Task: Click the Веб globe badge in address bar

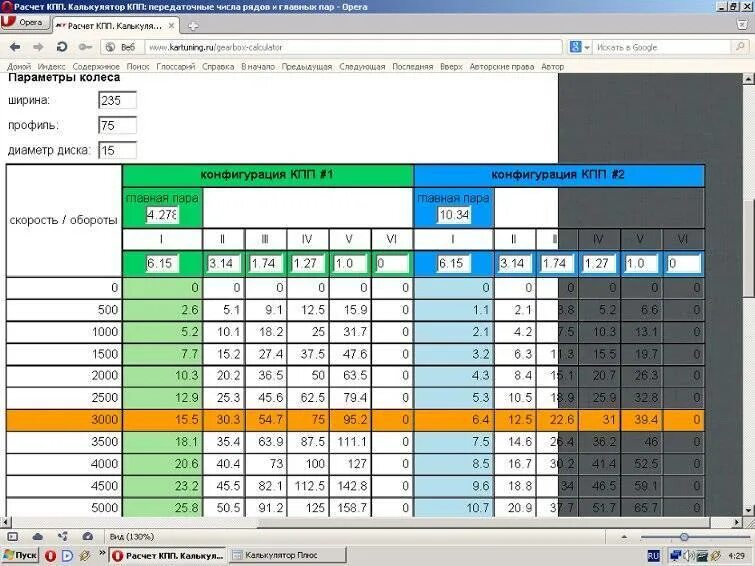Action: [x=122, y=47]
